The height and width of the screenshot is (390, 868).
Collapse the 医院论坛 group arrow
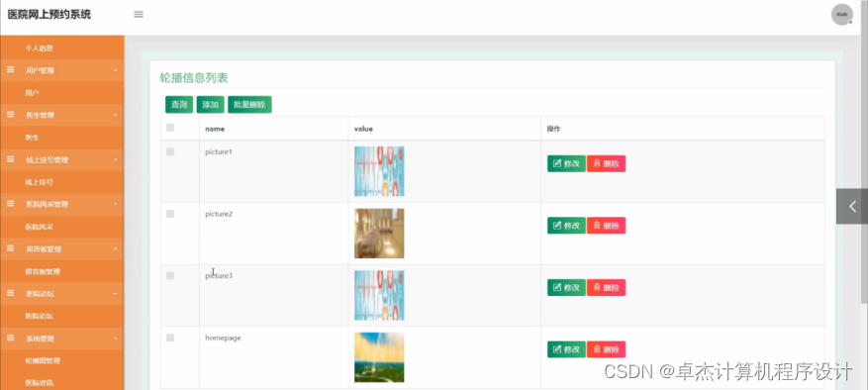[x=115, y=293]
